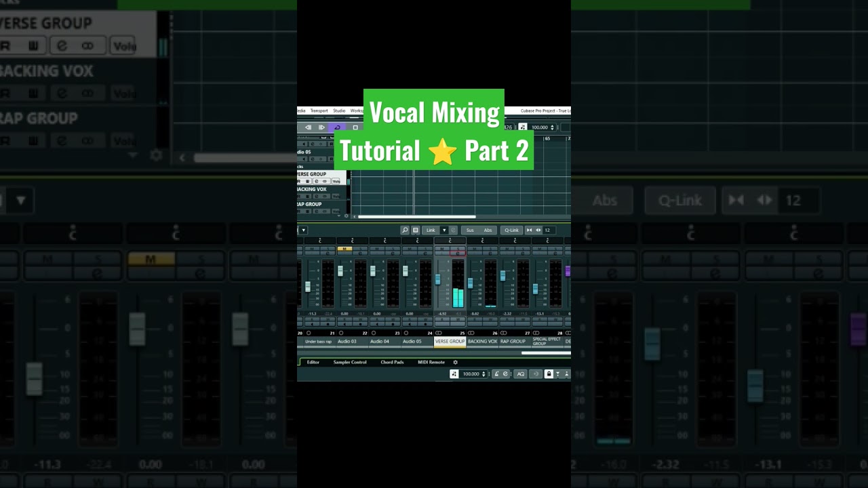Toggle the purple cycle loop button
The width and height of the screenshot is (868, 488).
pos(337,127)
